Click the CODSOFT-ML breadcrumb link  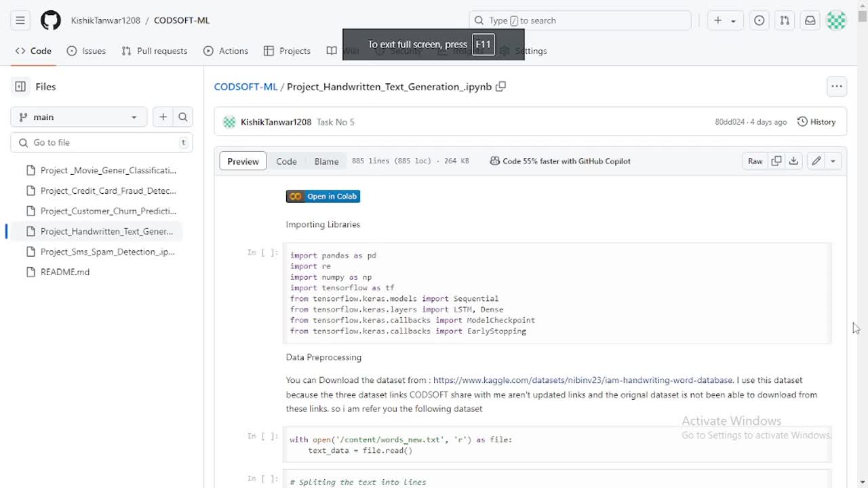pyautogui.click(x=245, y=87)
